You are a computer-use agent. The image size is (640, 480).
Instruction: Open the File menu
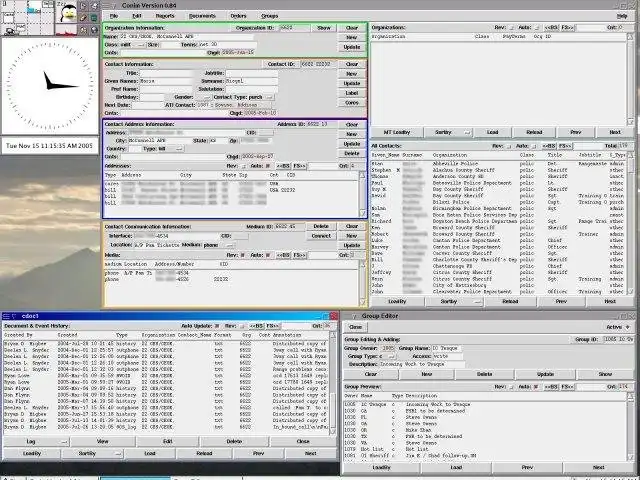tap(114, 16)
